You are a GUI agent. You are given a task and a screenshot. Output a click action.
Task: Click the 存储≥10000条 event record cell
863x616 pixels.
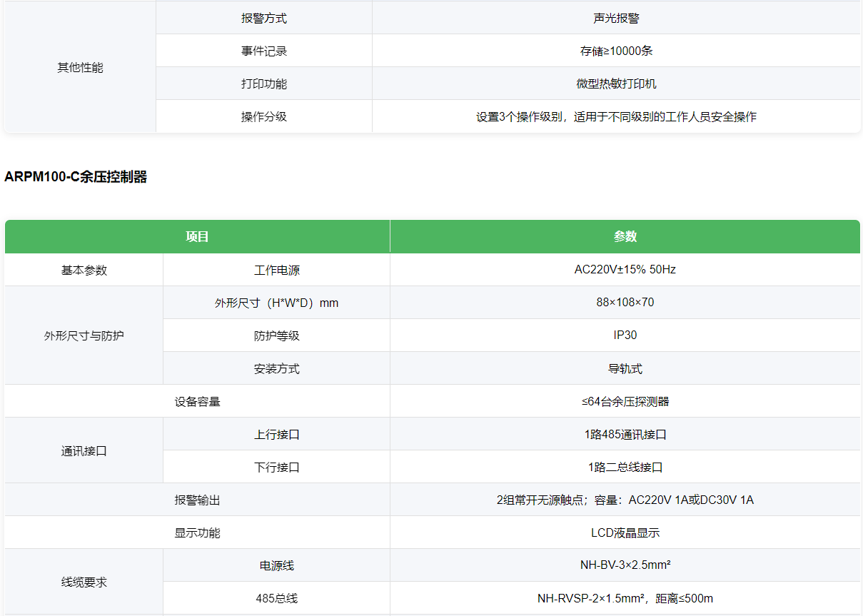pos(616,51)
